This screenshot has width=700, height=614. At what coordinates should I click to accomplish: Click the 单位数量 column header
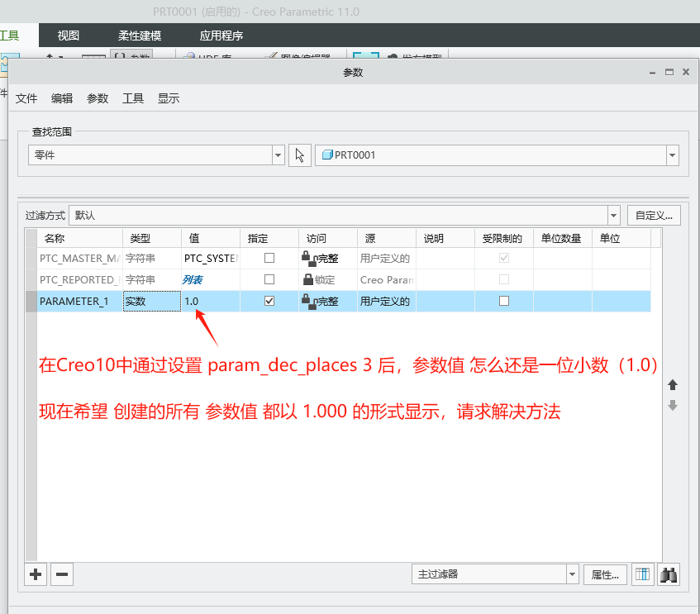point(563,239)
